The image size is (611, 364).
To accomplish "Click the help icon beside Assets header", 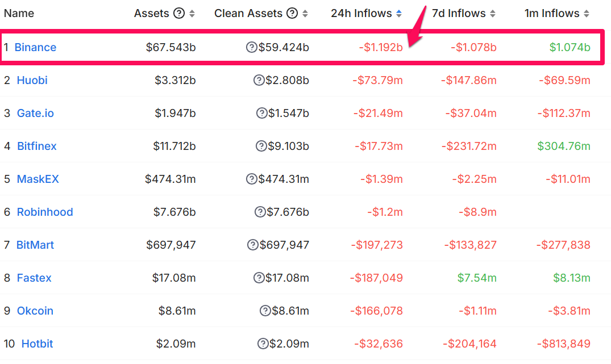I will click(x=179, y=14).
